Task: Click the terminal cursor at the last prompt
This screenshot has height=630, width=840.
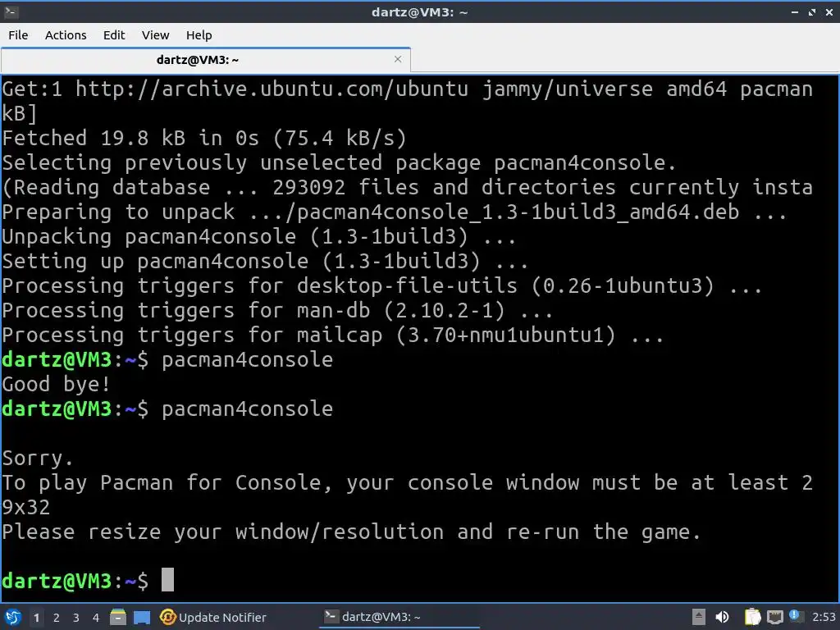Action: pos(167,580)
